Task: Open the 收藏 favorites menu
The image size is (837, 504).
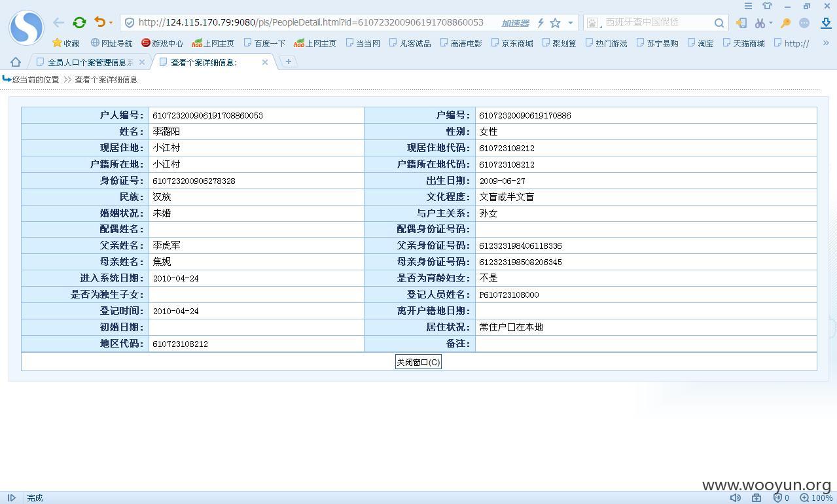Action: coord(66,43)
